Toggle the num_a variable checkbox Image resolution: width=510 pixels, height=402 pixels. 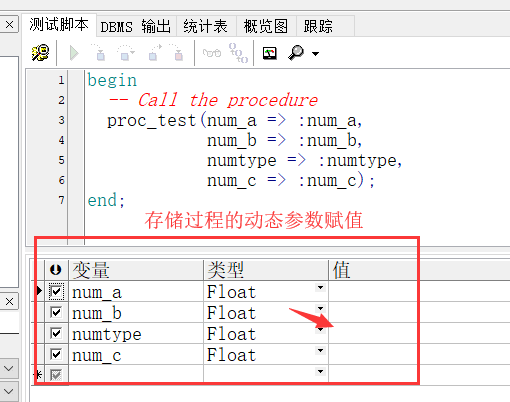point(56,292)
